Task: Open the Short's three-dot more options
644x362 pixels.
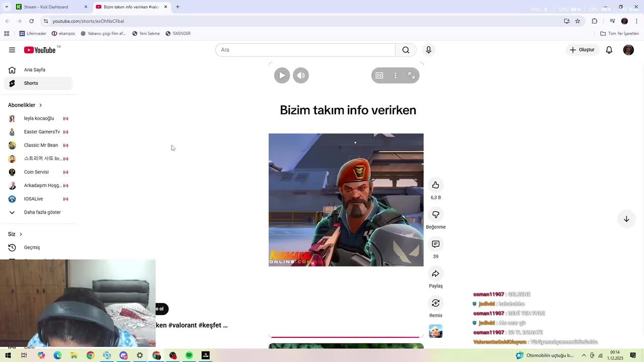Action: click(x=395, y=75)
